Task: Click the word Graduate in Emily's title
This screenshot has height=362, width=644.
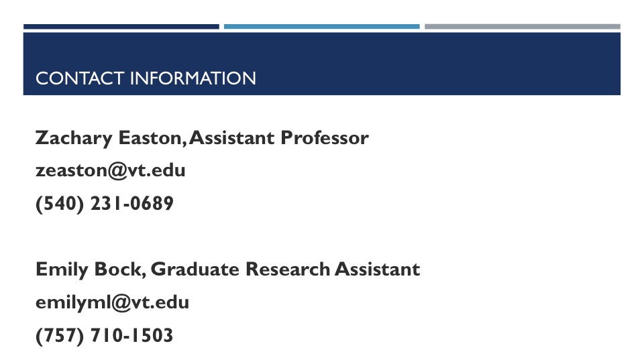Action: [x=195, y=269]
